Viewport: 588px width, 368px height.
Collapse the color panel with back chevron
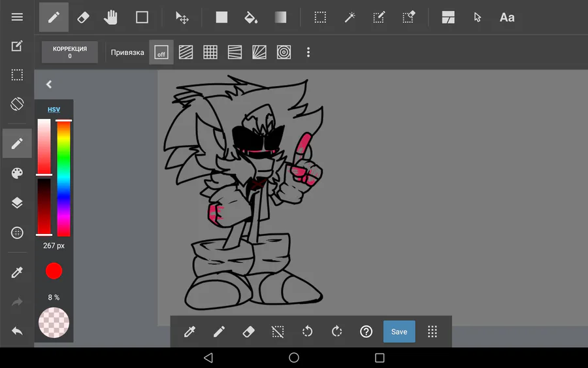[49, 84]
